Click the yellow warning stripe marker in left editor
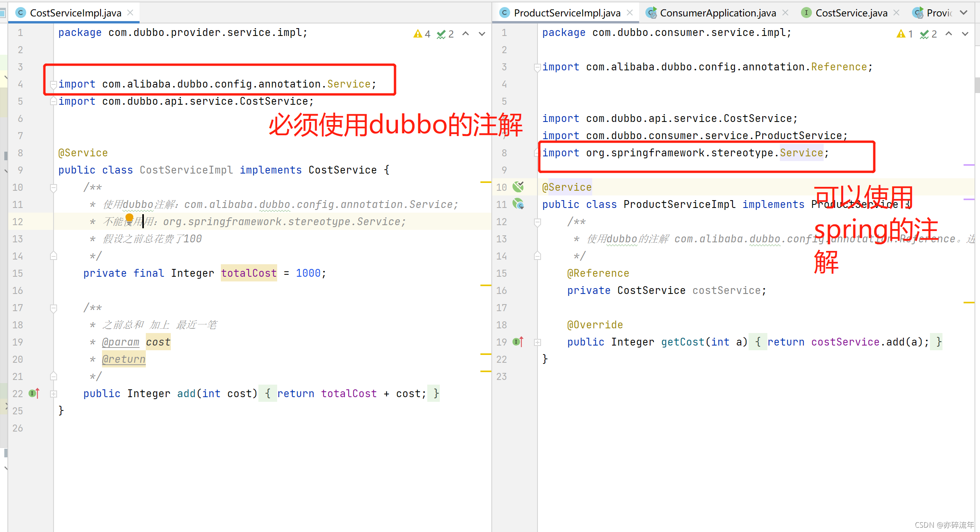This screenshot has height=532, width=980. coord(486,182)
